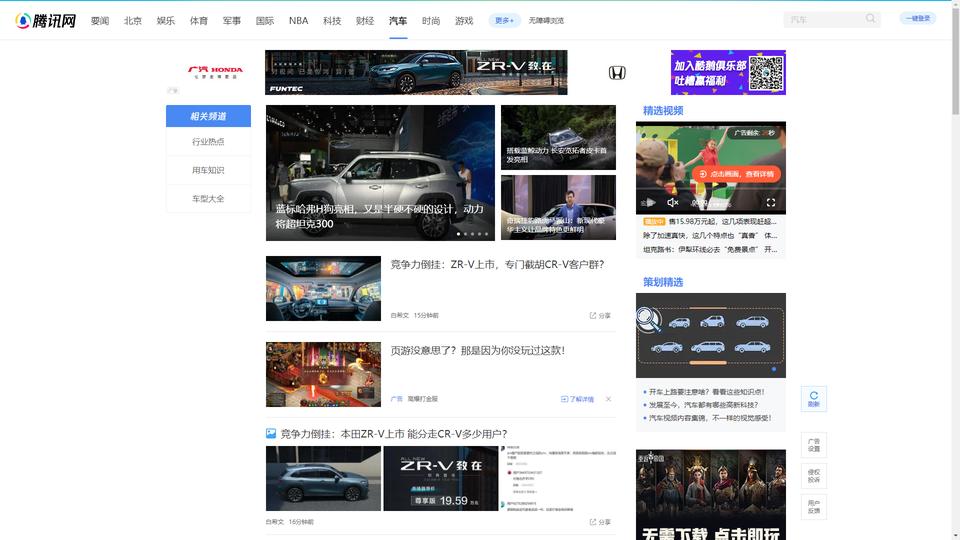
Task: Click 策划精选 section heading
Action: pos(663,282)
